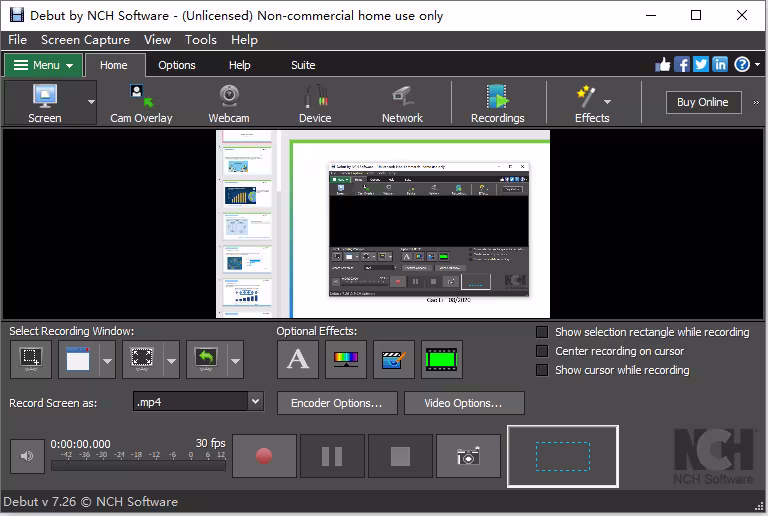Enable Show cursor while recording
The height and width of the screenshot is (516, 768).
(x=542, y=370)
